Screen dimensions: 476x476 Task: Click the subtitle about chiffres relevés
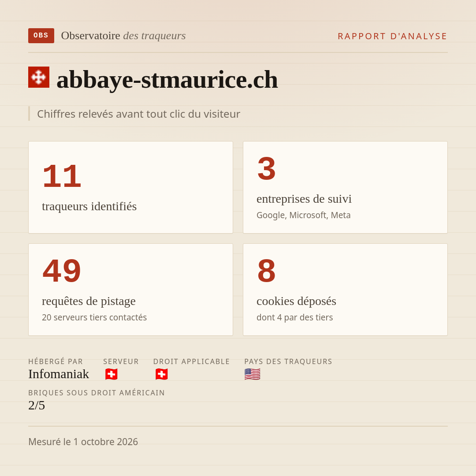point(138,114)
